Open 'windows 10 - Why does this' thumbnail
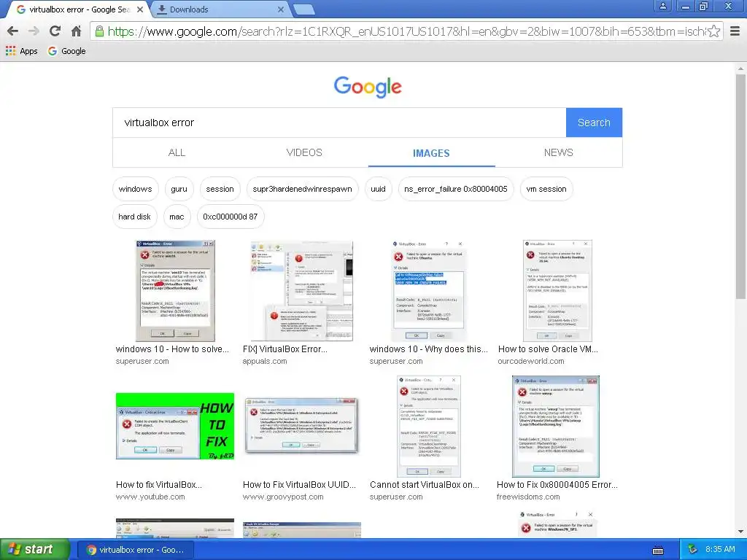Viewport: 747px width, 560px height. [429, 290]
